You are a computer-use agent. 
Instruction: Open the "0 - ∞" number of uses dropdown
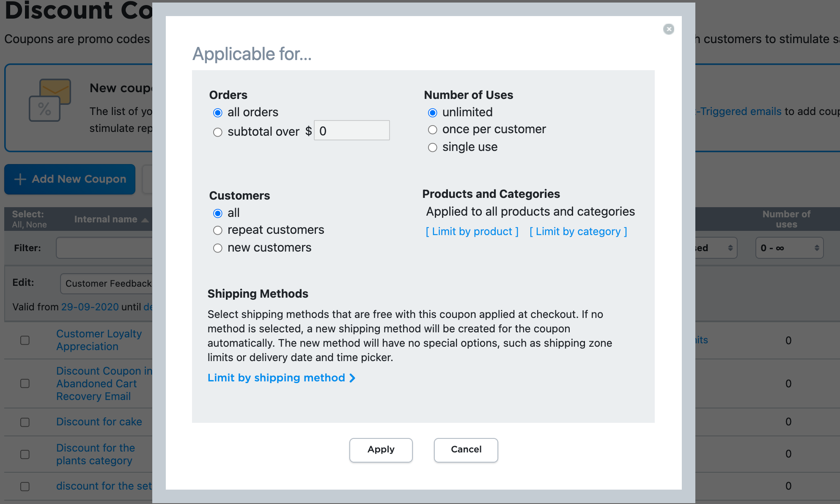pyautogui.click(x=789, y=248)
